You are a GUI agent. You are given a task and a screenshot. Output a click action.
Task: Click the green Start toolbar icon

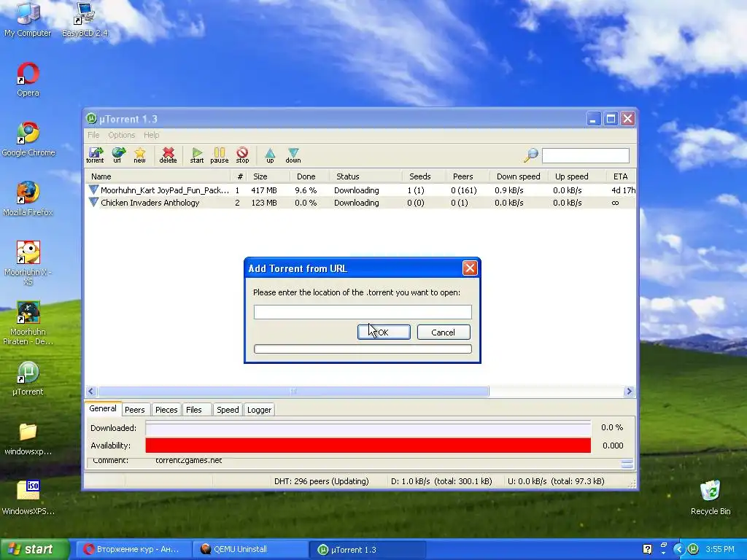pyautogui.click(x=197, y=155)
